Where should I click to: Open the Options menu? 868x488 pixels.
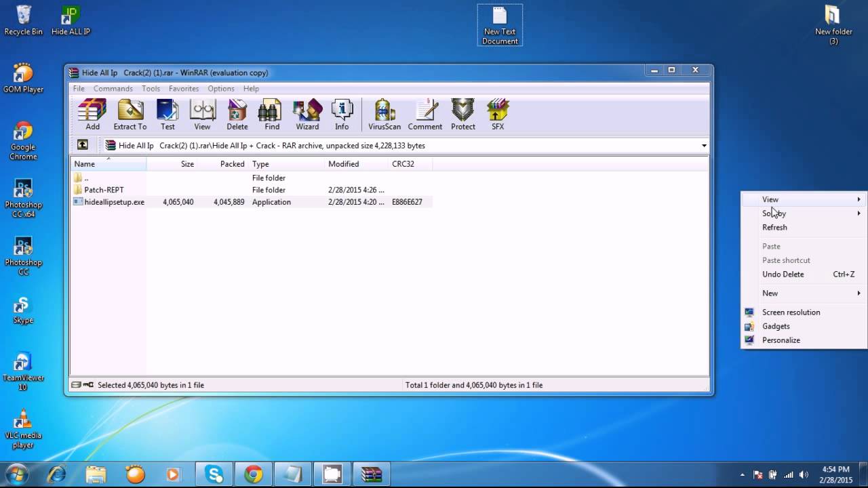coord(221,89)
